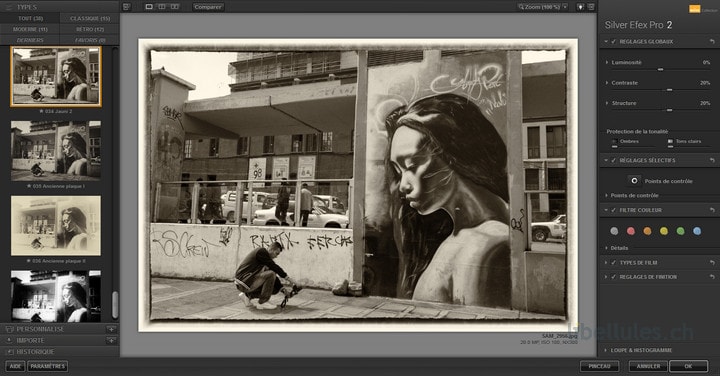Uncheck the RÉGLAGES DE FINITION checkbox
This screenshot has width=720, height=376.
click(x=613, y=277)
